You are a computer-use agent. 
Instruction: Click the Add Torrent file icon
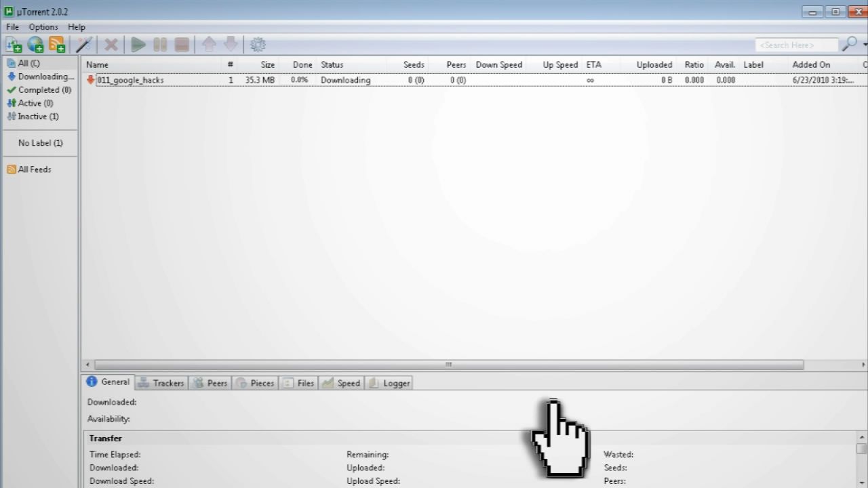(x=14, y=44)
